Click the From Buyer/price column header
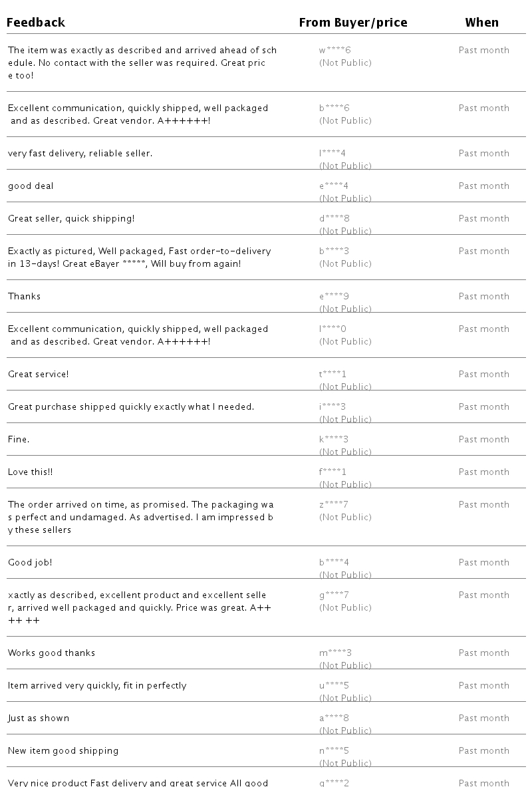This screenshot has height=787, width=532. click(353, 23)
